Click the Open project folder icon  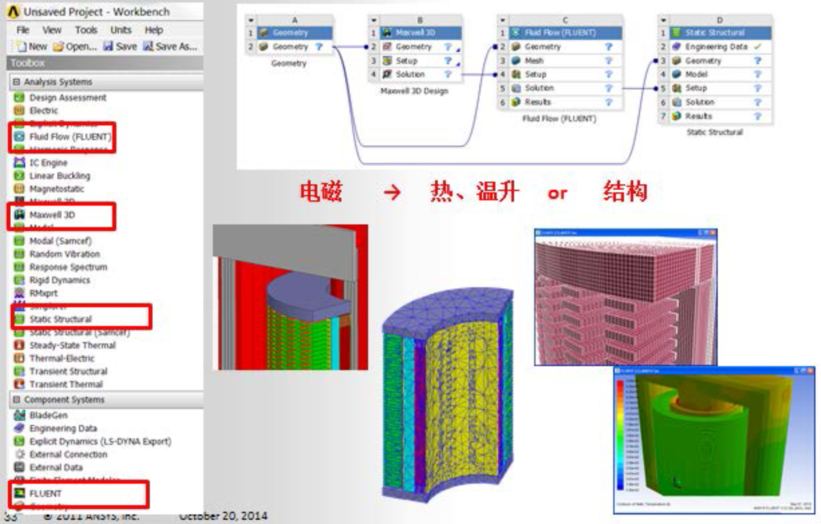pyautogui.click(x=59, y=46)
